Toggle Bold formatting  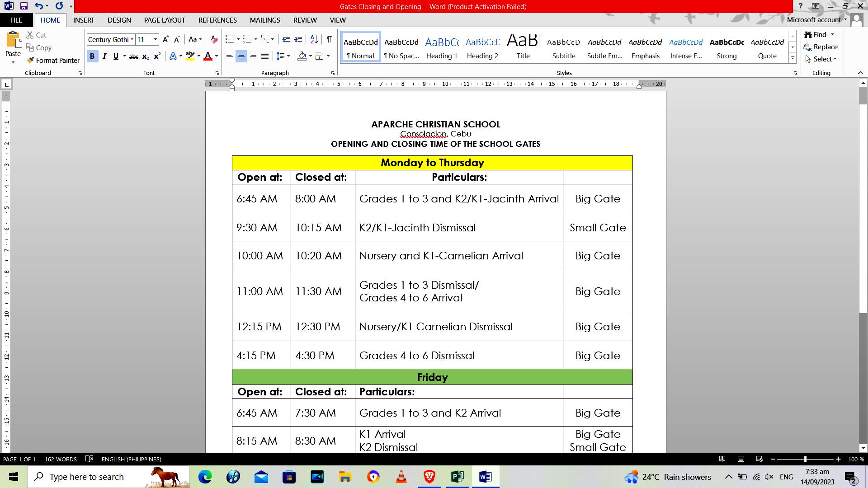tap(92, 56)
